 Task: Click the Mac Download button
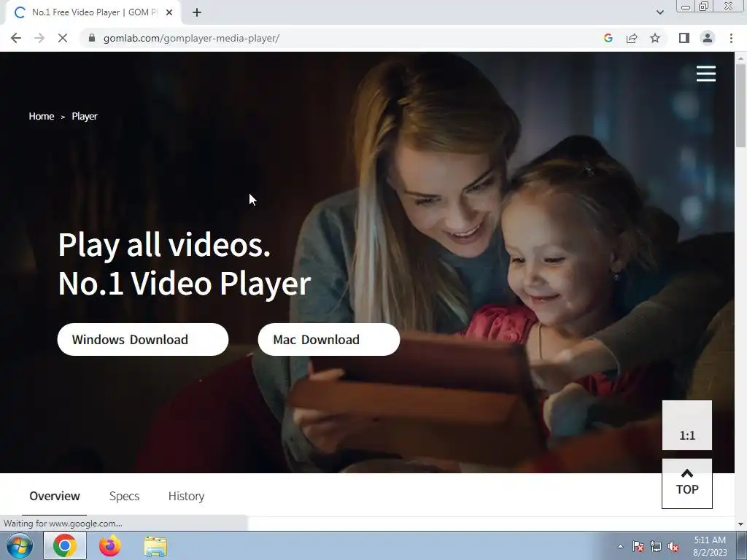pos(329,340)
